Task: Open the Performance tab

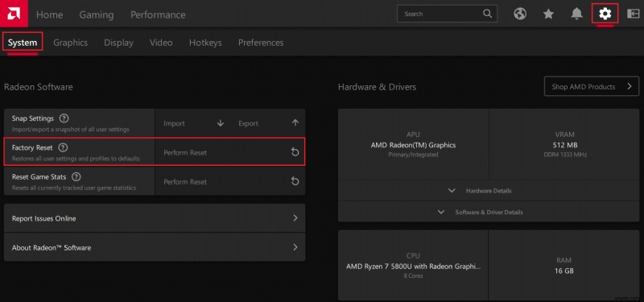Action: (x=158, y=14)
